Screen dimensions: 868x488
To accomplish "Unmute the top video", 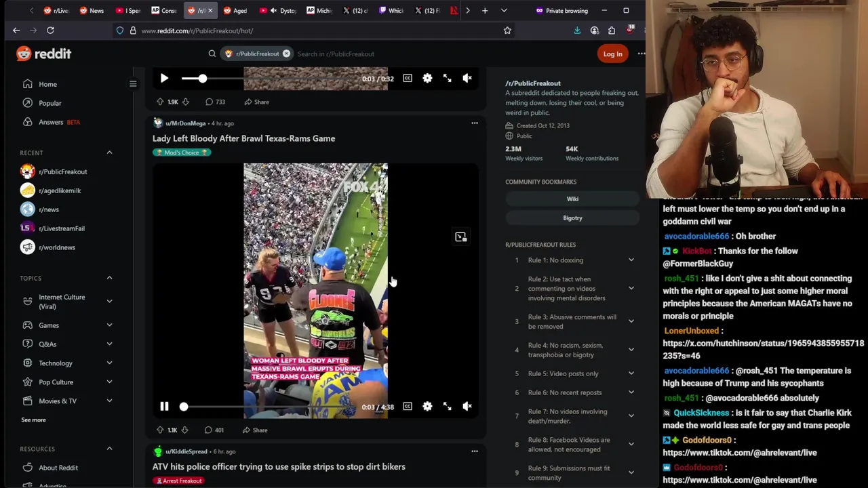I will click(467, 79).
